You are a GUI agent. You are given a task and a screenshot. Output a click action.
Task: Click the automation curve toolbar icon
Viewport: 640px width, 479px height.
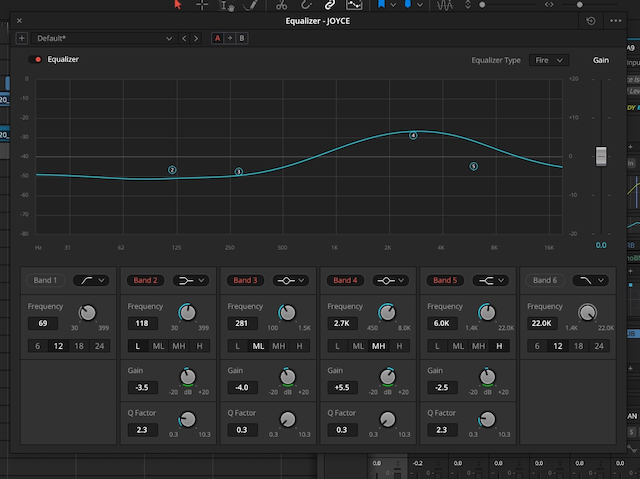(x=354, y=5)
